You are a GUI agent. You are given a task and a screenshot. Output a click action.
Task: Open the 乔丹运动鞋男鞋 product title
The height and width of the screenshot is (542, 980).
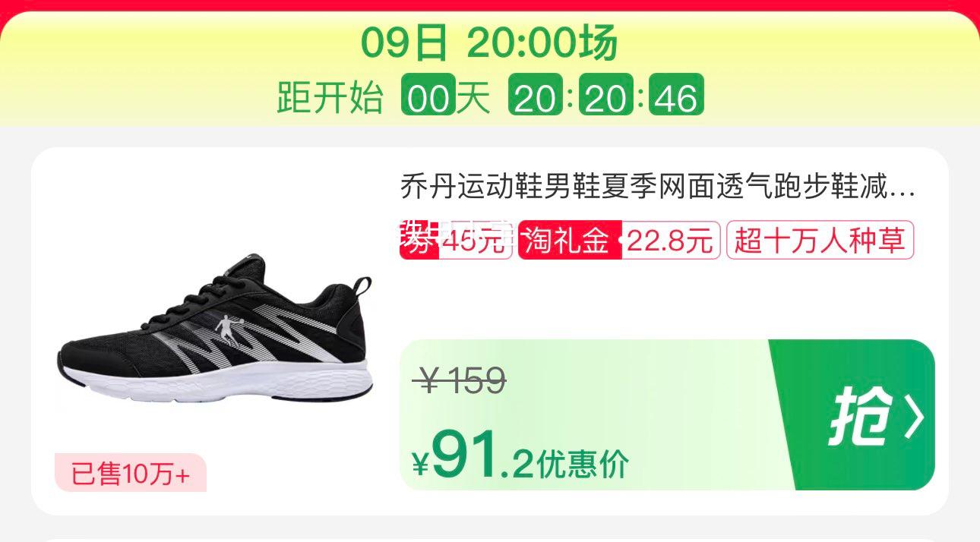pos(658,186)
